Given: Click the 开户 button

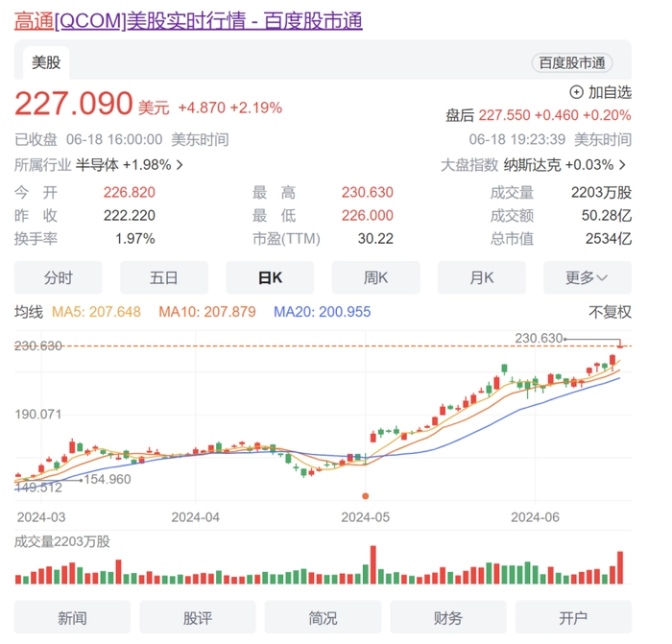Looking at the screenshot, I should point(573,618).
